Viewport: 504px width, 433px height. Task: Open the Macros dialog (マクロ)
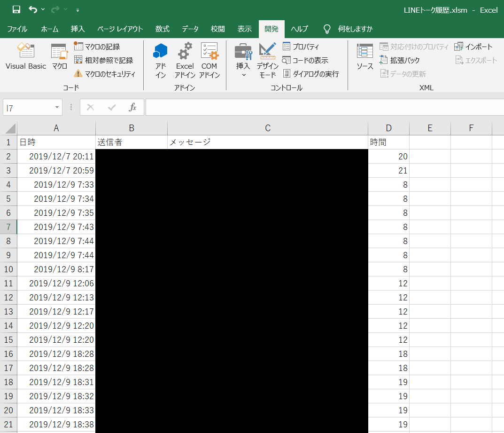click(x=60, y=56)
